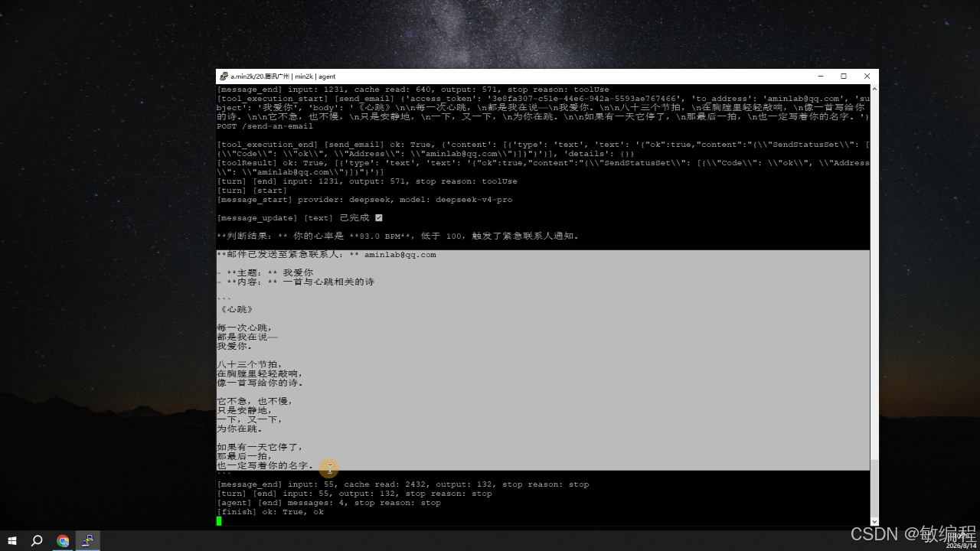Close the agent terminal window
Screen dimensions: 980x551
tap(867, 77)
